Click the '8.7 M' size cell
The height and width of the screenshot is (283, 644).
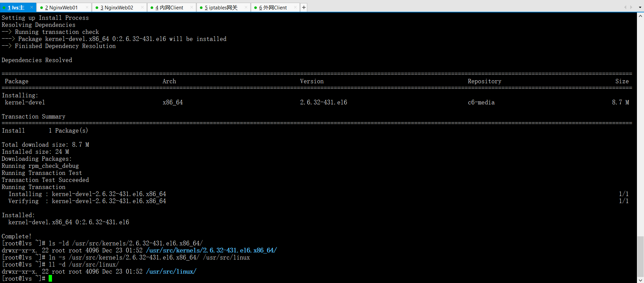pyautogui.click(x=620, y=102)
